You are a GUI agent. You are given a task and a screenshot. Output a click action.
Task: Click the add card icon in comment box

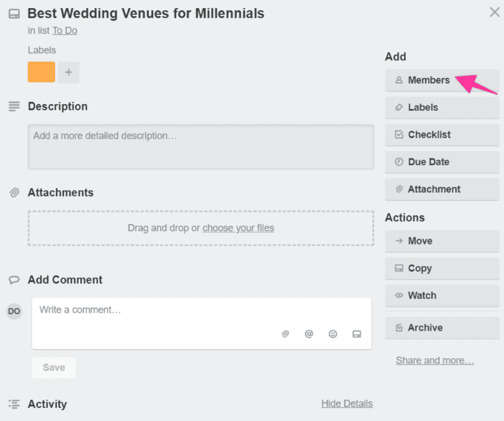tap(357, 334)
